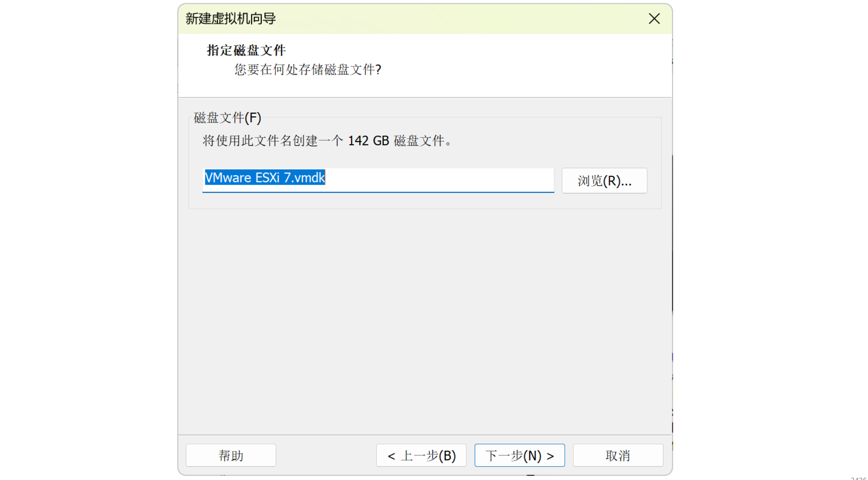The image size is (868, 480).
Task: Click the 您要在何处存储磁盘文件? subtitle
Action: click(308, 69)
